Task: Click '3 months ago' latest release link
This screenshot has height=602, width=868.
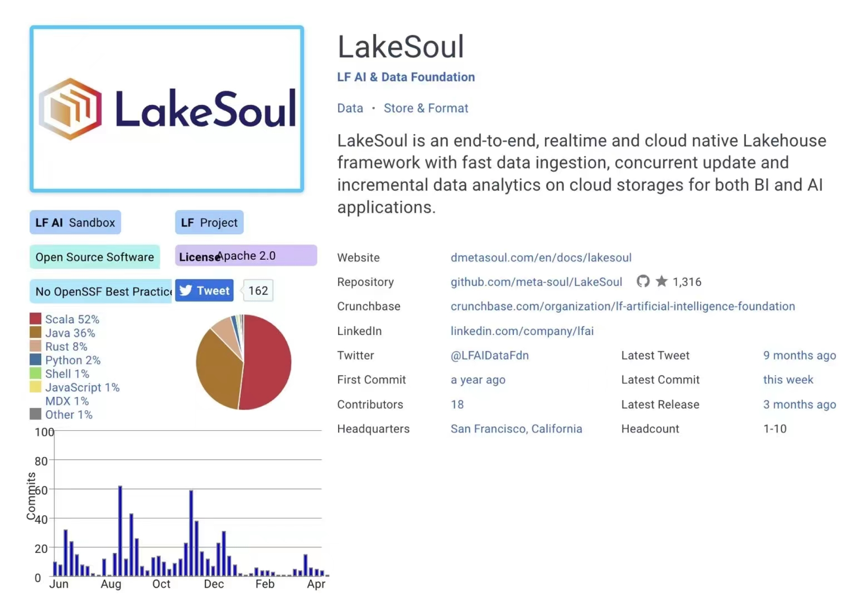Action: (800, 404)
